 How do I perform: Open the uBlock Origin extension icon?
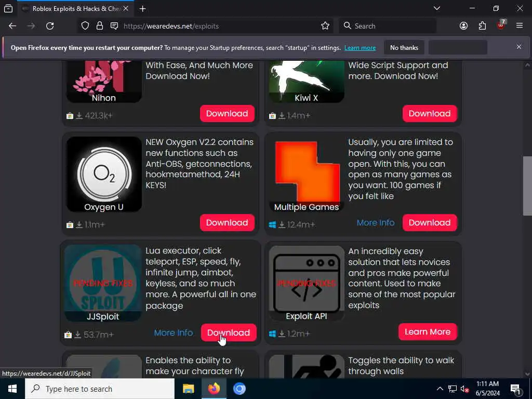coord(501,25)
